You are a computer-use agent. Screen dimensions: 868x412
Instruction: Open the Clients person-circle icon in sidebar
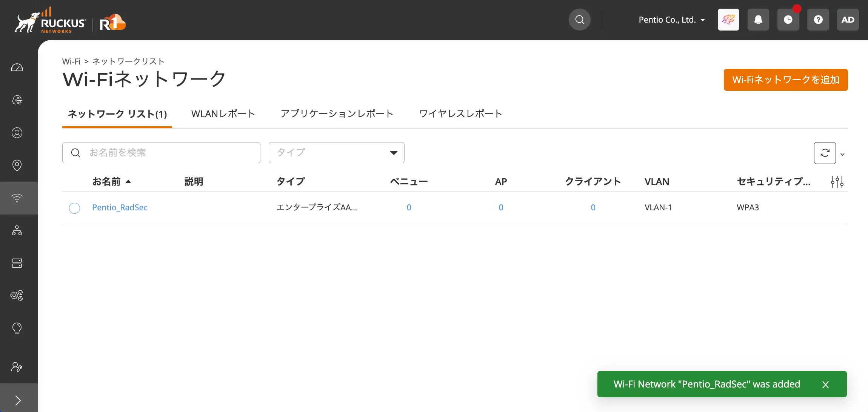pyautogui.click(x=17, y=133)
